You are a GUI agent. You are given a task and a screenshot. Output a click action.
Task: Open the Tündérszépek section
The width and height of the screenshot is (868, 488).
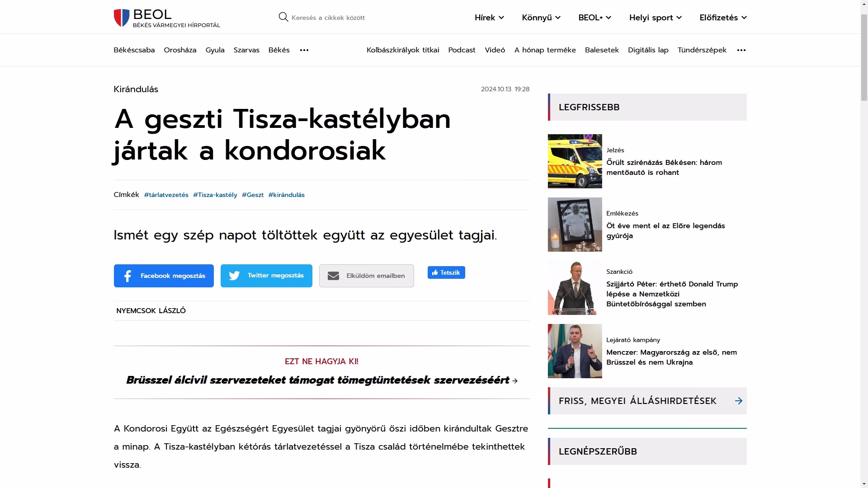(702, 50)
